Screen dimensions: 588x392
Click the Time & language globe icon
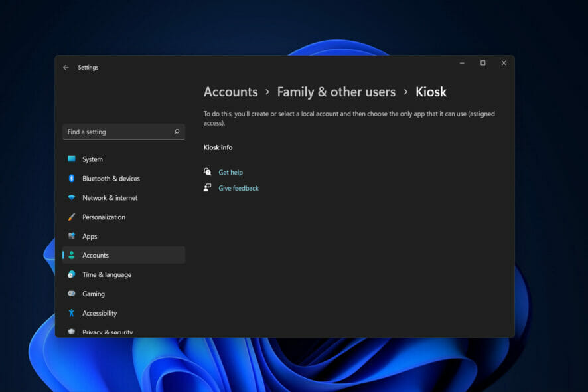coord(71,274)
